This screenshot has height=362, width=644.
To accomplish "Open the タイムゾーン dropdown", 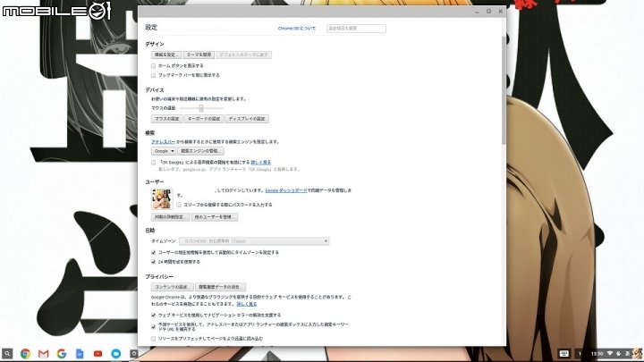I will (x=254, y=241).
